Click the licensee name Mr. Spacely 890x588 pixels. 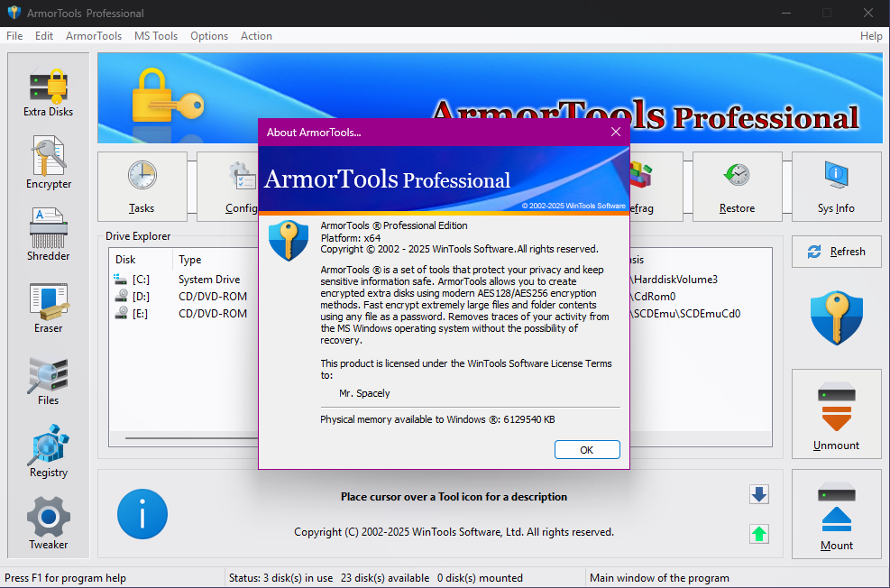364,393
